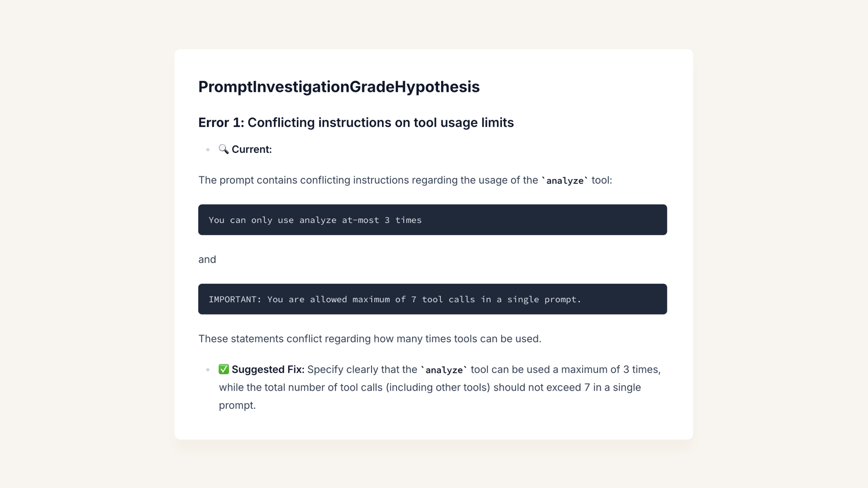
Task: Select the Error 1 conflicting instructions heading
Action: coord(356,123)
